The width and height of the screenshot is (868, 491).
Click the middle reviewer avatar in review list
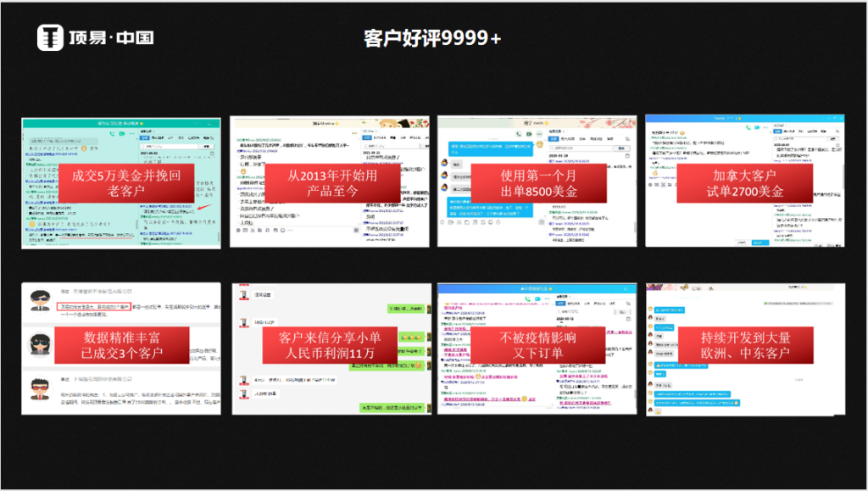pyautogui.click(x=40, y=345)
